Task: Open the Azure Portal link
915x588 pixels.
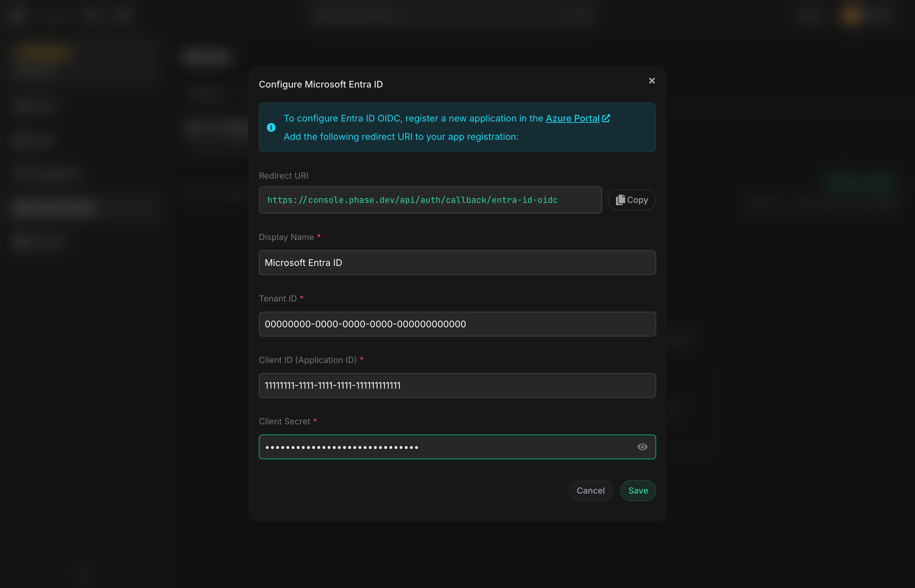Action: click(x=572, y=118)
